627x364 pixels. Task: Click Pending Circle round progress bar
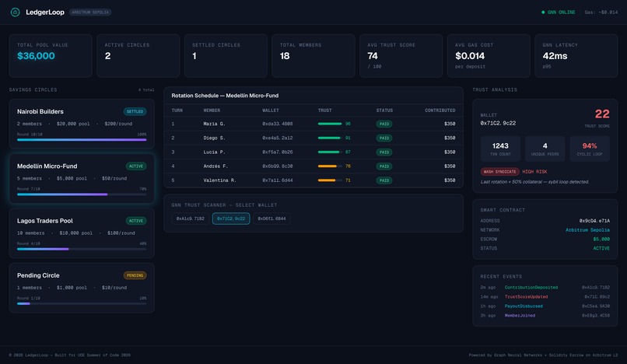[x=82, y=303]
